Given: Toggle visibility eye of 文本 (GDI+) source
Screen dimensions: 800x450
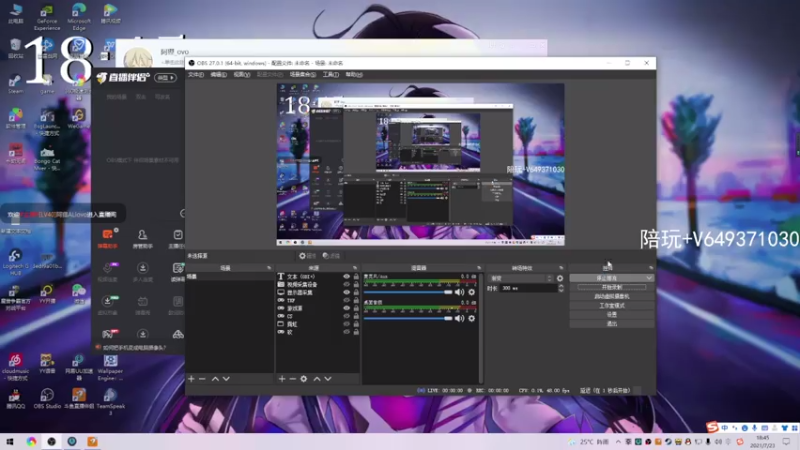Looking at the screenshot, I should (x=346, y=277).
